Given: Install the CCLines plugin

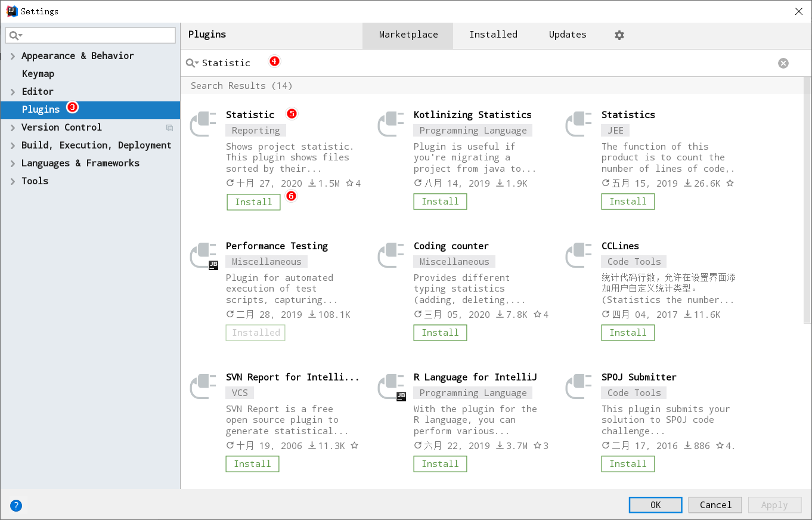Looking at the screenshot, I should pos(628,333).
